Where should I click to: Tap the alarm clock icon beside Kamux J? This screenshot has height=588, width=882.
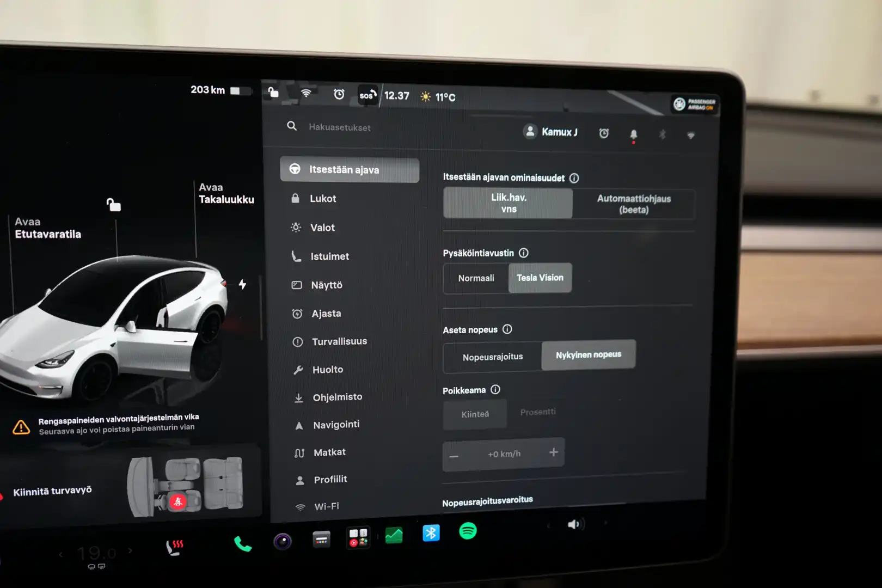604,133
